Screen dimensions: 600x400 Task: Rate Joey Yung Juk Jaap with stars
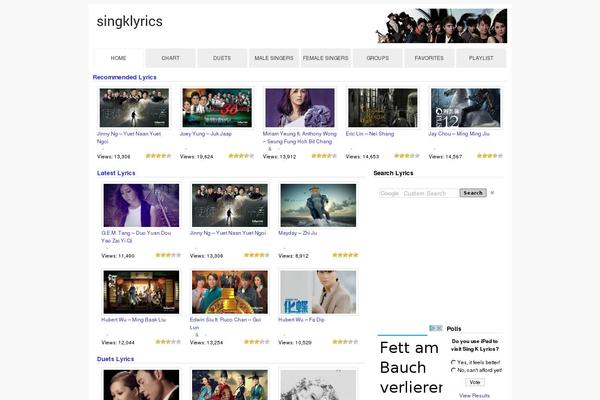point(241,156)
